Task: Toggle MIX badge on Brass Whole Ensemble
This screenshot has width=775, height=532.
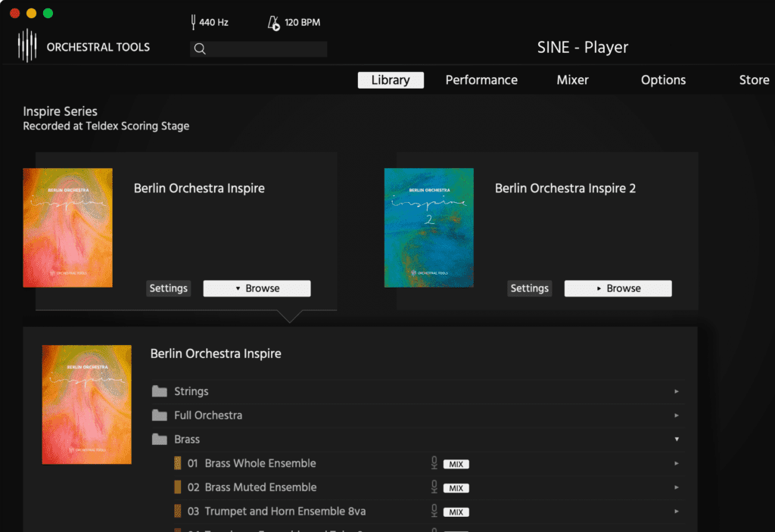Action: [456, 464]
